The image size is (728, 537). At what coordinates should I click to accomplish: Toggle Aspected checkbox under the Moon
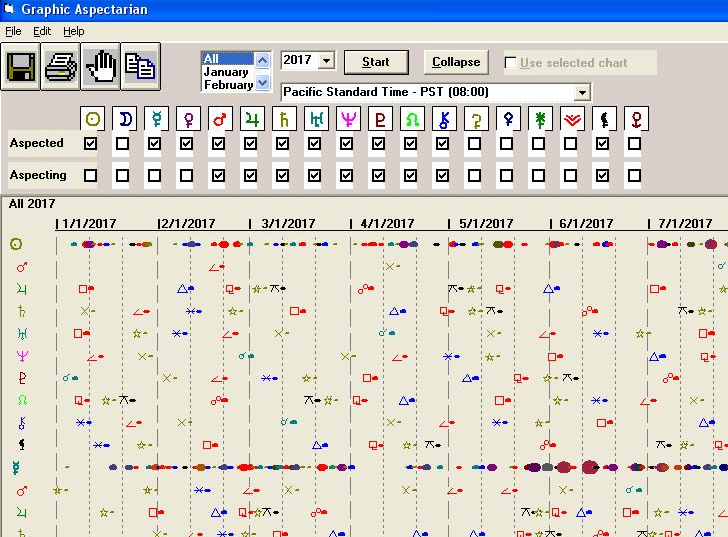pyautogui.click(x=123, y=144)
